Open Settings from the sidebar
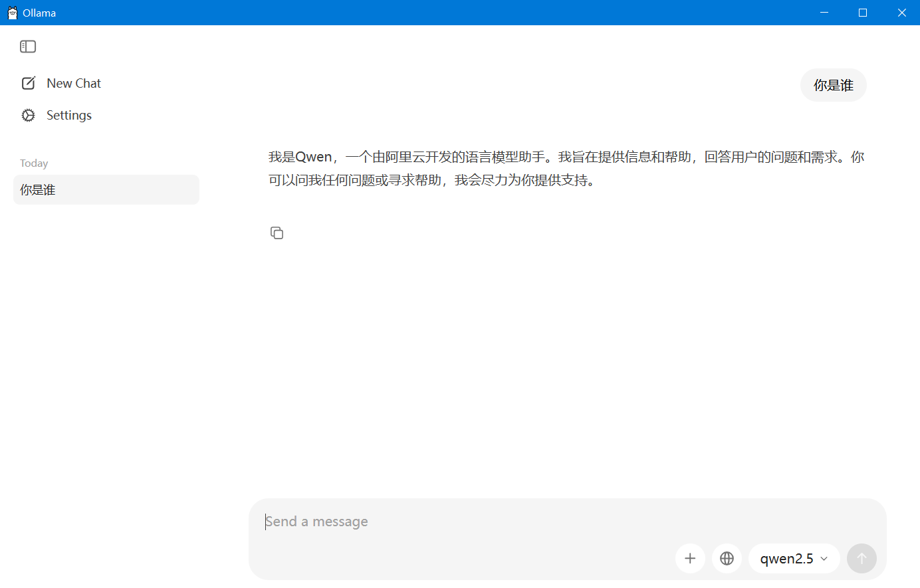The image size is (920, 588). coord(57,115)
